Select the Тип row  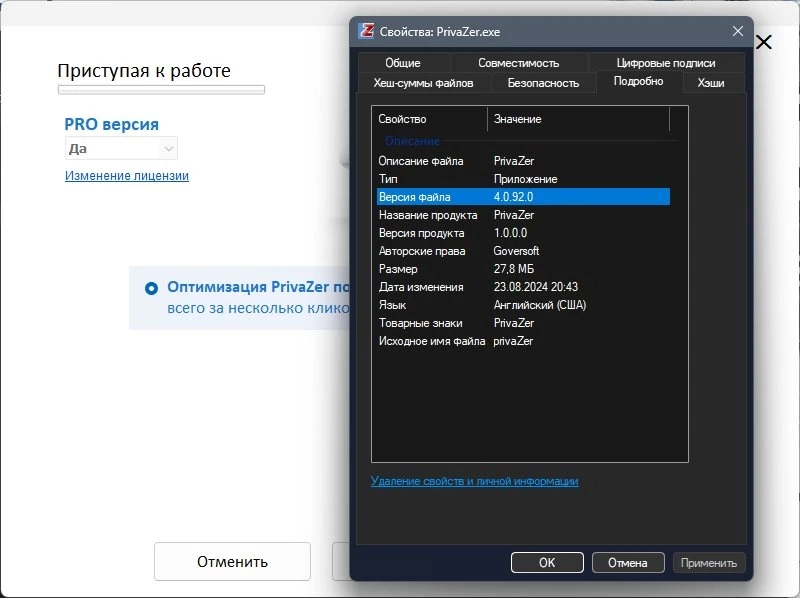click(523, 179)
